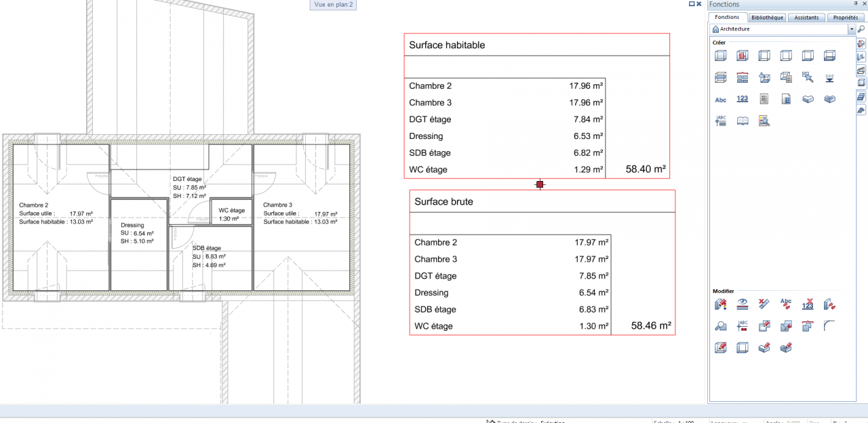This screenshot has height=423, width=868.
Task: Select the topmost vertical side tab with red arrows
Action: (861, 44)
